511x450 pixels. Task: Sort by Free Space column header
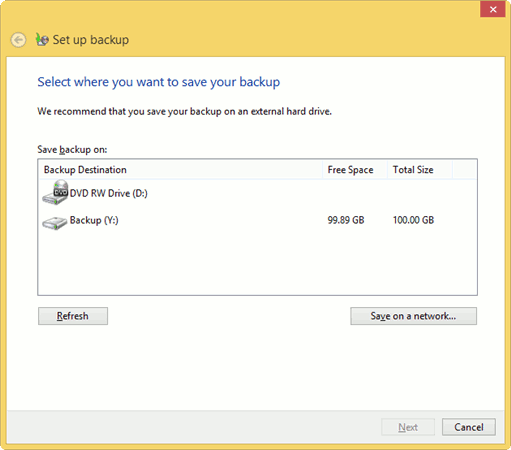(355, 170)
